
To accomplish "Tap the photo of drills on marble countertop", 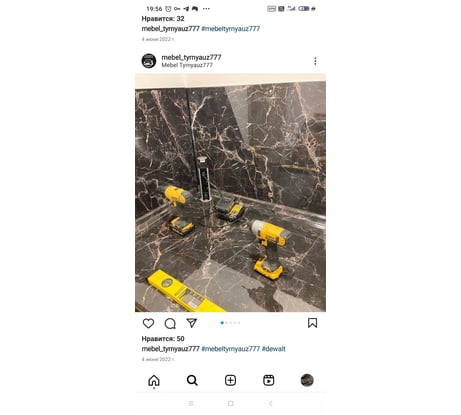I will pyautogui.click(x=230, y=193).
